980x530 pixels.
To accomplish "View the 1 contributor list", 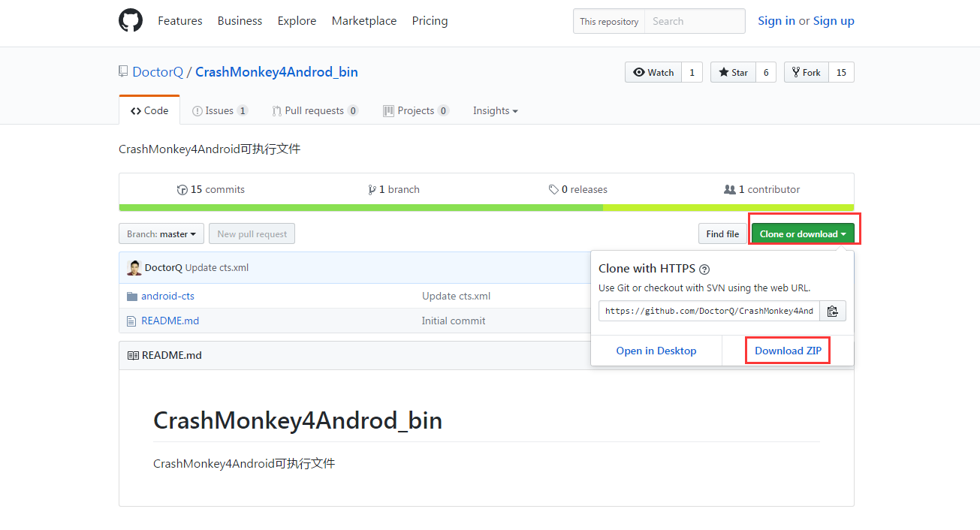I will [762, 189].
